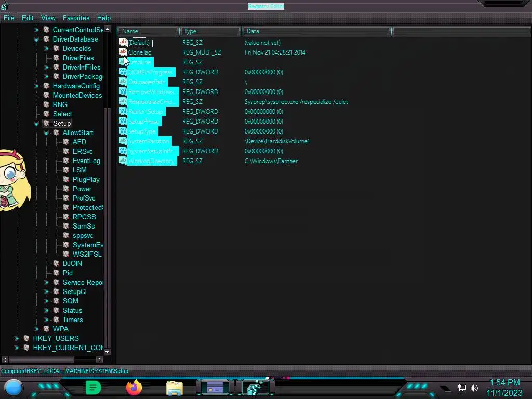Select the WS2IFSL key
Screen dimensions: 532x399
pyautogui.click(x=87, y=254)
